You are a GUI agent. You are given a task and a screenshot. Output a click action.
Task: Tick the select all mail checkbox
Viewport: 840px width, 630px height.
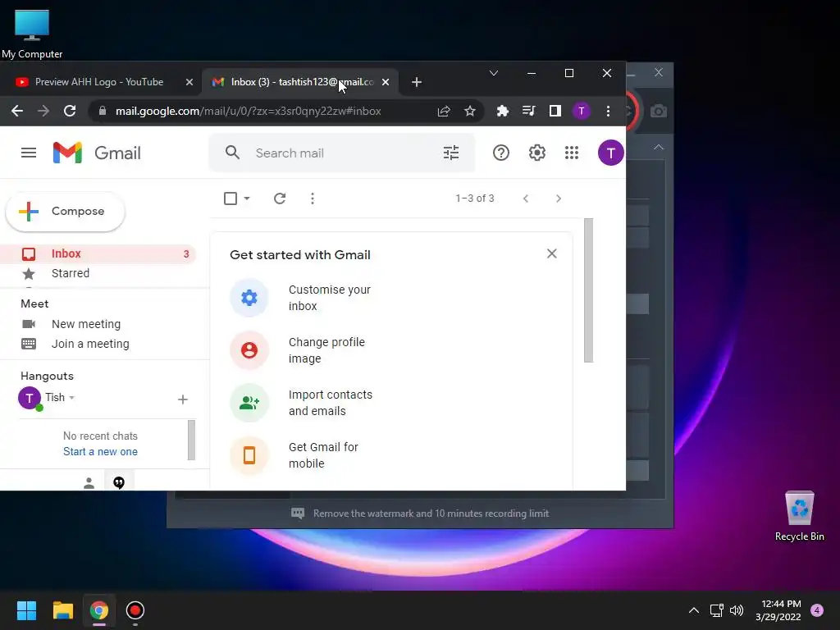click(231, 199)
